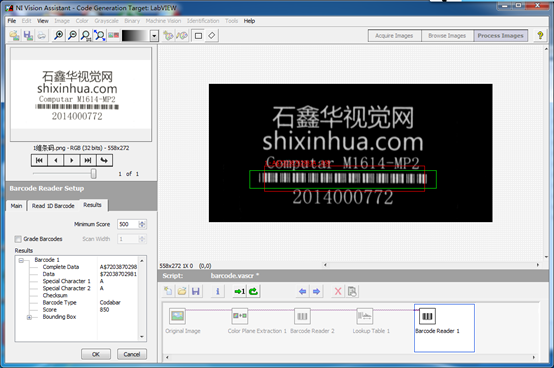This screenshot has width=554, height=368.
Task: Click the Cancel button
Action: [x=132, y=354]
